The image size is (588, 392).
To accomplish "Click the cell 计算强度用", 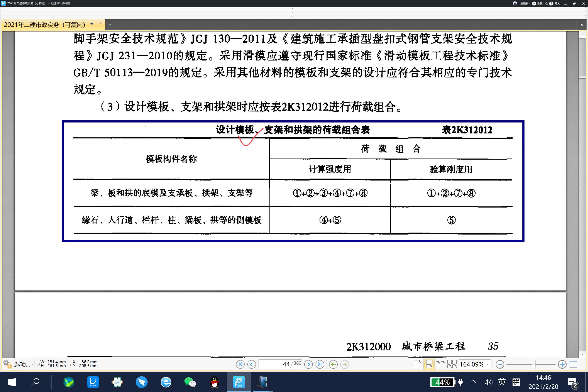I will pyautogui.click(x=330, y=169).
